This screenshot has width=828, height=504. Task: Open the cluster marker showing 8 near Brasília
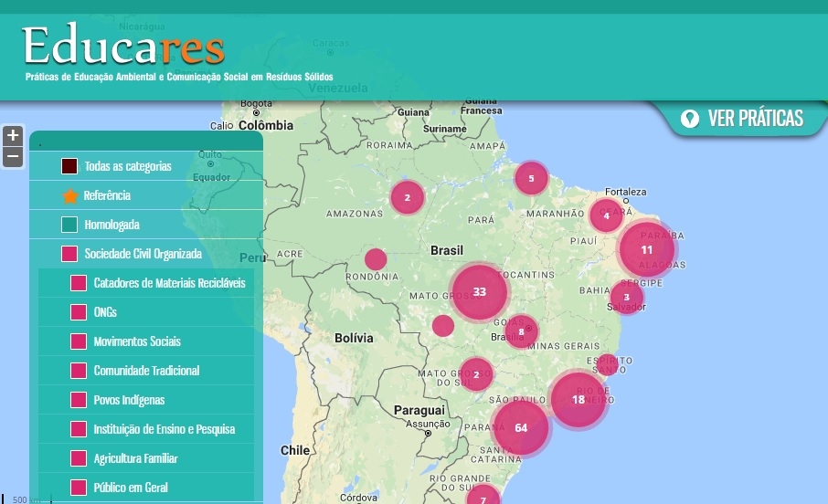click(521, 331)
